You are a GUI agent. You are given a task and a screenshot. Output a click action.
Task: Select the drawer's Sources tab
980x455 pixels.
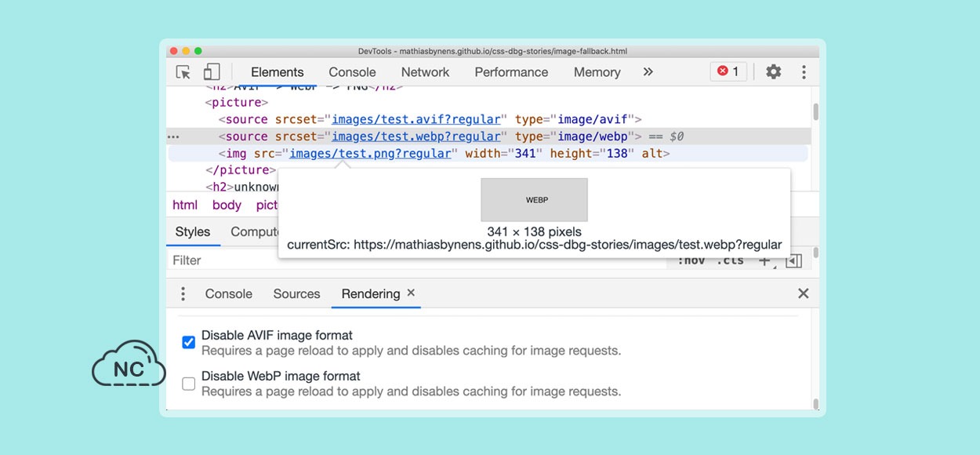pos(296,293)
